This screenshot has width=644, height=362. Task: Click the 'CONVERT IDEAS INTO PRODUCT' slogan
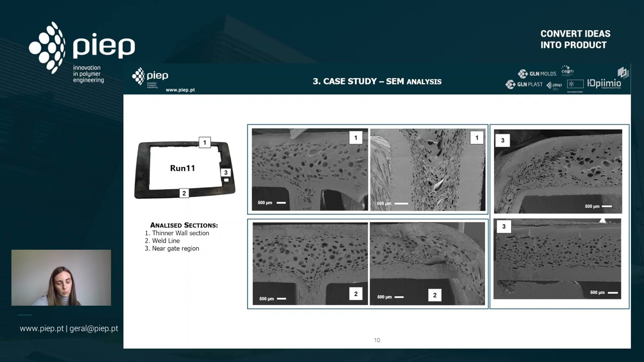click(576, 39)
